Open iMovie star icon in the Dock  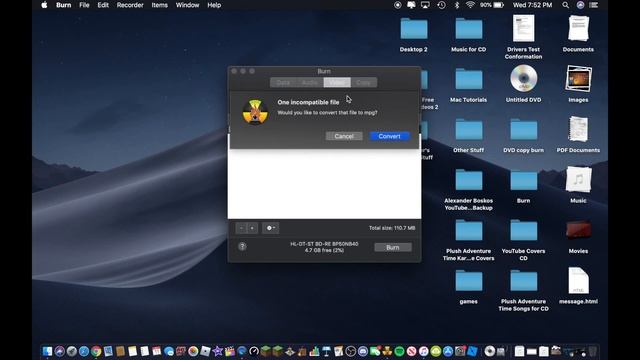coord(218,351)
